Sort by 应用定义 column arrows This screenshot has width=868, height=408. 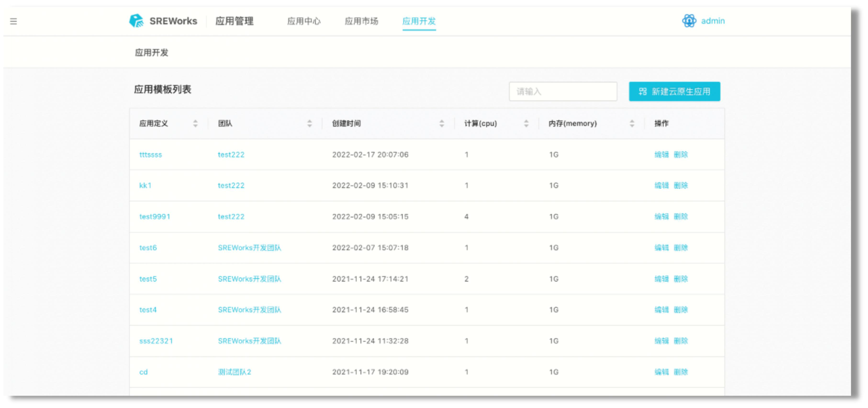coord(196,124)
